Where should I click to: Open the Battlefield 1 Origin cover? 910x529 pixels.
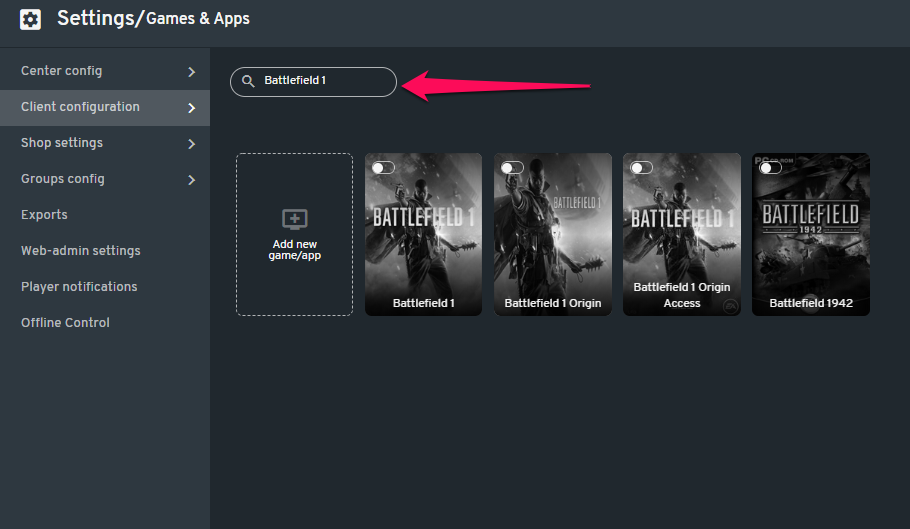coord(552,234)
